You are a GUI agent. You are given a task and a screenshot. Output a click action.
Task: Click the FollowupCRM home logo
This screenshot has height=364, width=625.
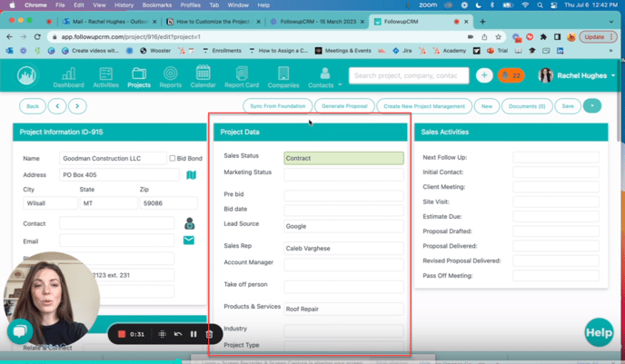pos(26,75)
